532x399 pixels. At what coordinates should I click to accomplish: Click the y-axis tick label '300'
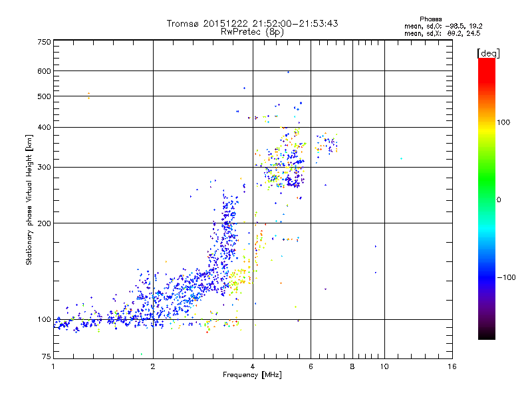click(44, 168)
